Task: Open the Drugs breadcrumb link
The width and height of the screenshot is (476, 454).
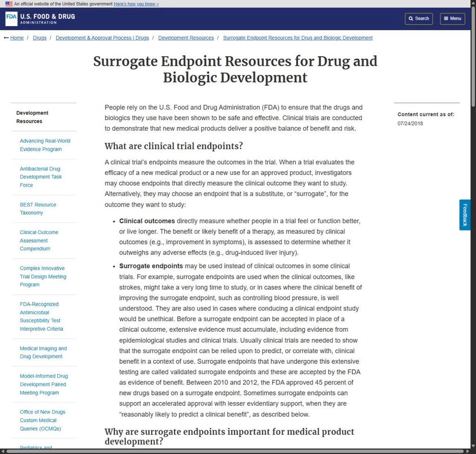Action: 40,38
